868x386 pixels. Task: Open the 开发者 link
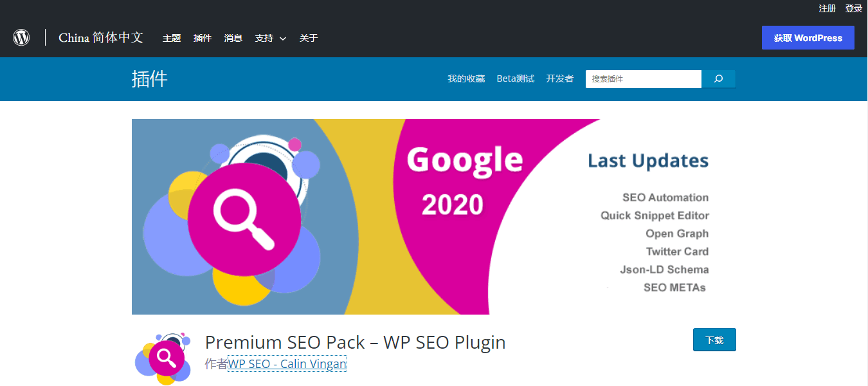(559, 78)
